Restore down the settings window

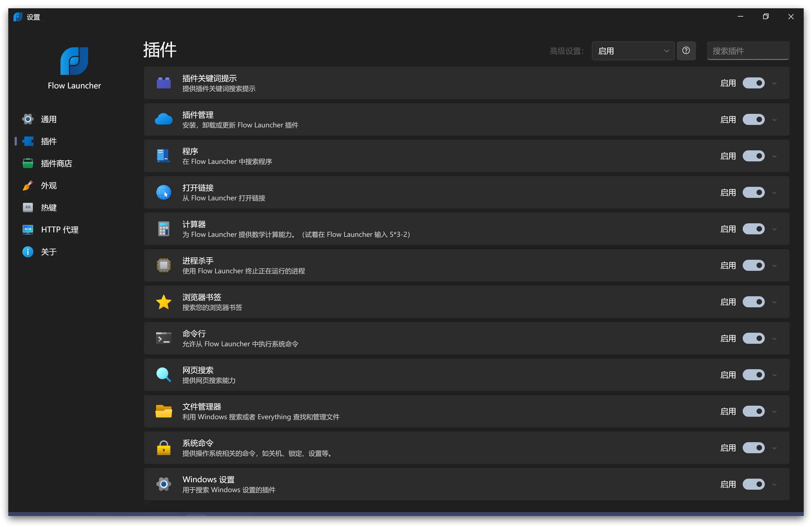766,16
